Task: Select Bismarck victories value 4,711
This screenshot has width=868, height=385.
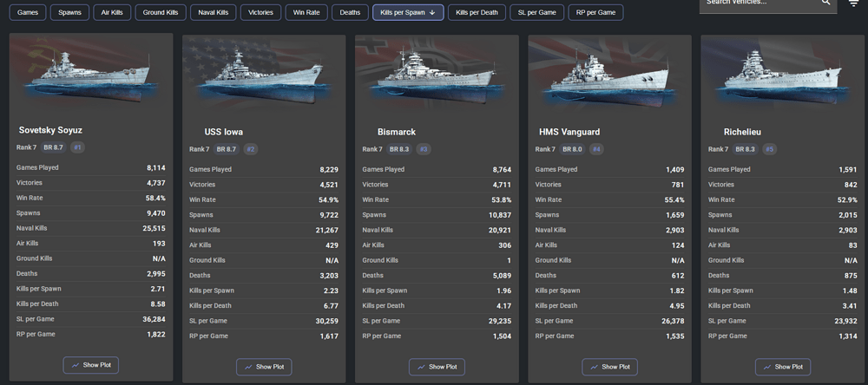Action: pos(502,185)
